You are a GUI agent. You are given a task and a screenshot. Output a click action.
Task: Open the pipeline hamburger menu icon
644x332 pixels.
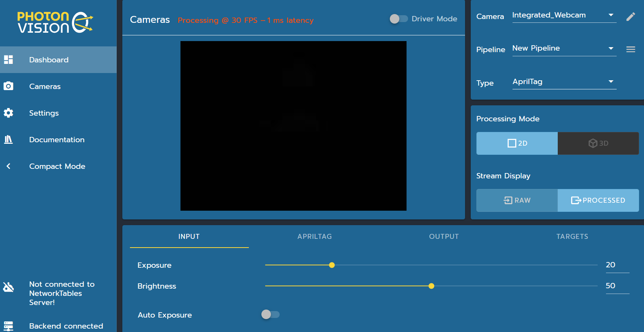point(630,49)
